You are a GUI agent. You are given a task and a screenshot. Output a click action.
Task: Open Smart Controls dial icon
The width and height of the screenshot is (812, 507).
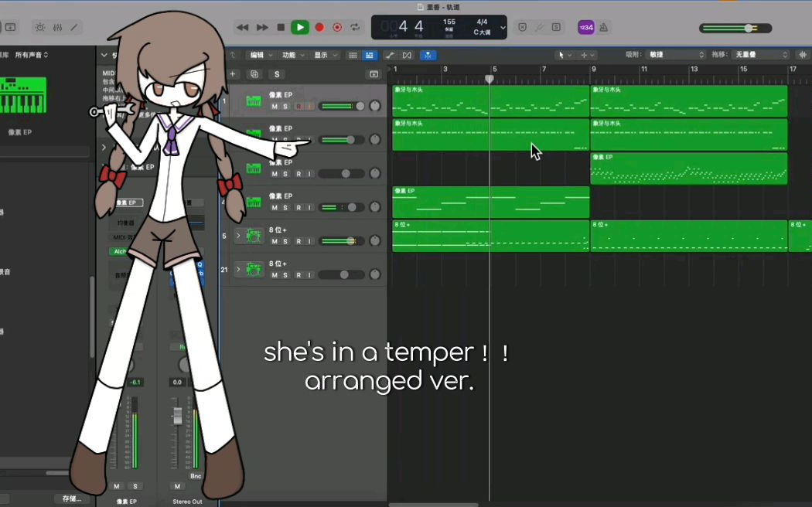39,27
